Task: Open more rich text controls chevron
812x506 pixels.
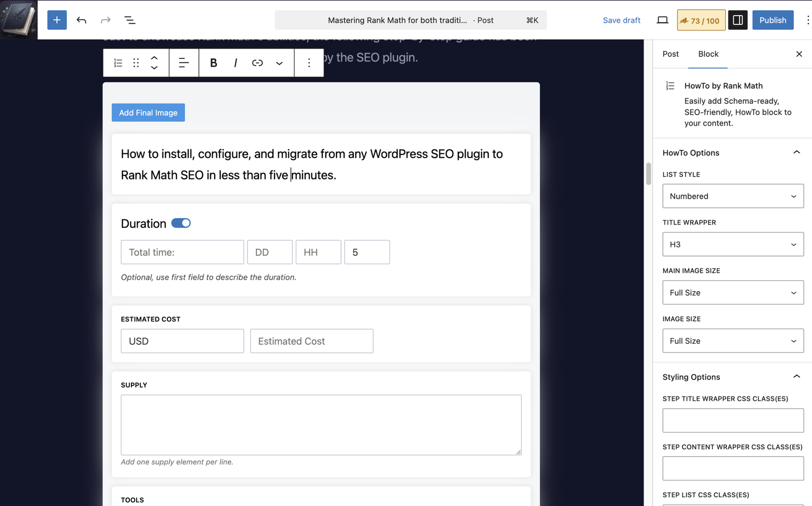Action: tap(279, 63)
